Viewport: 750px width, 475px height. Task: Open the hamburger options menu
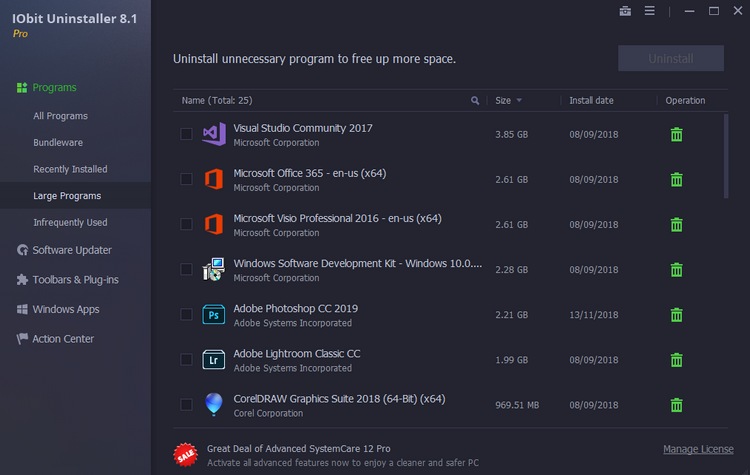[650, 11]
